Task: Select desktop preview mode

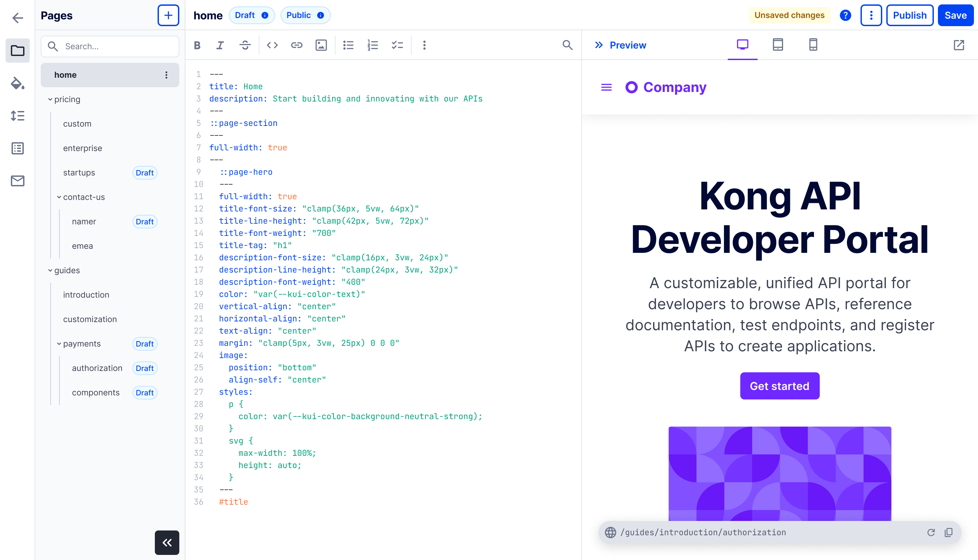Action: (x=743, y=45)
